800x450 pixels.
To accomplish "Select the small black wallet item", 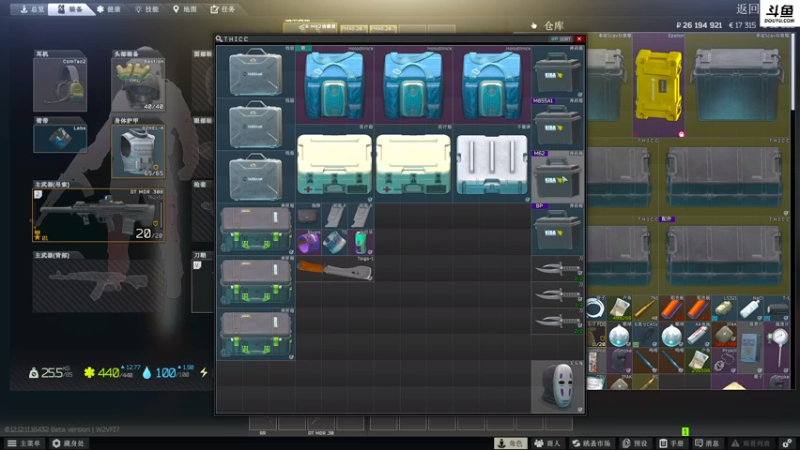I will (x=308, y=216).
